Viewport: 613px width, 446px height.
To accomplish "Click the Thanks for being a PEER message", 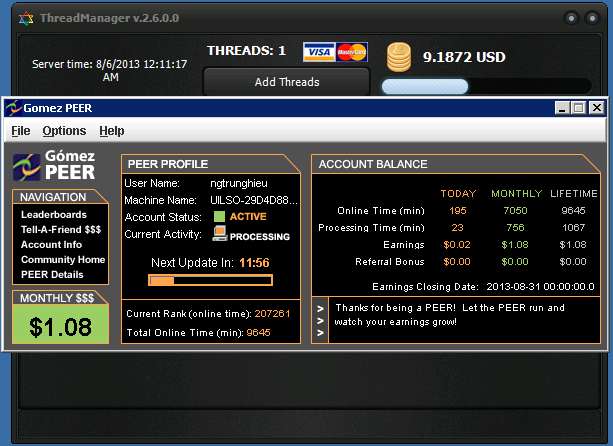I will pos(450,315).
